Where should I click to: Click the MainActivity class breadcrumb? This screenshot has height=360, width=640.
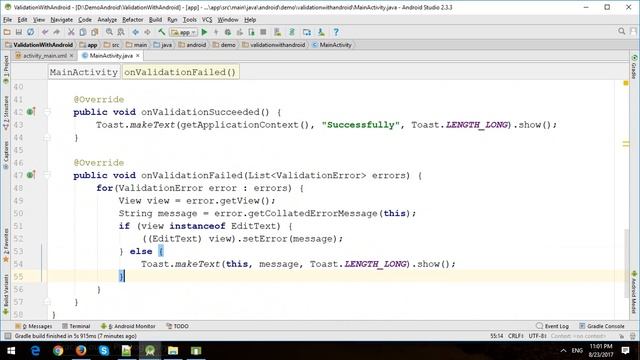[332, 45]
